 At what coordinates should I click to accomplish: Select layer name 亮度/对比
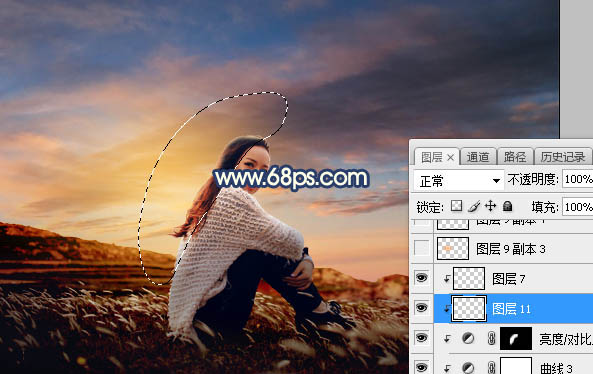click(566, 339)
